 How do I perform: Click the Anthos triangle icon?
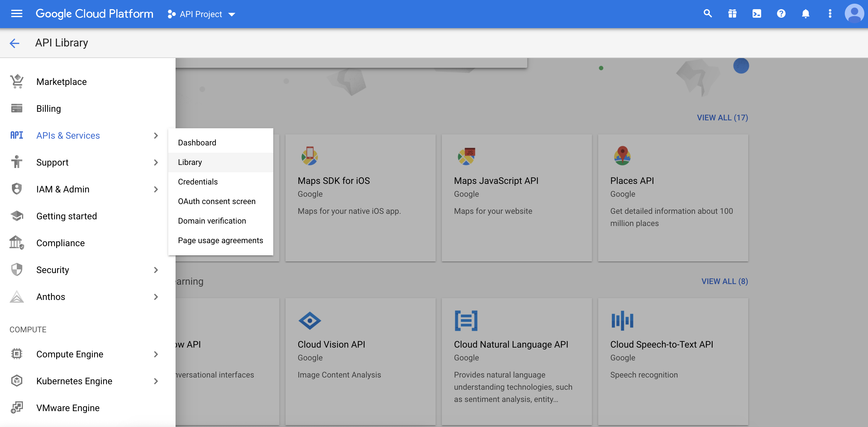17,297
